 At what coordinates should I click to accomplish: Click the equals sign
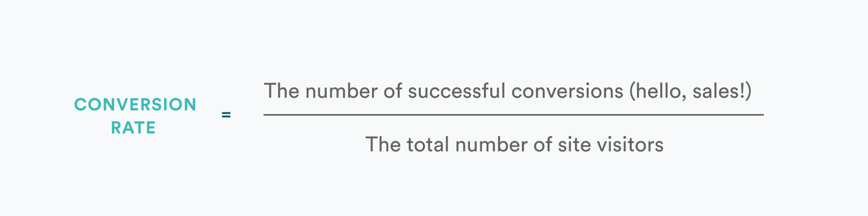coord(226,115)
